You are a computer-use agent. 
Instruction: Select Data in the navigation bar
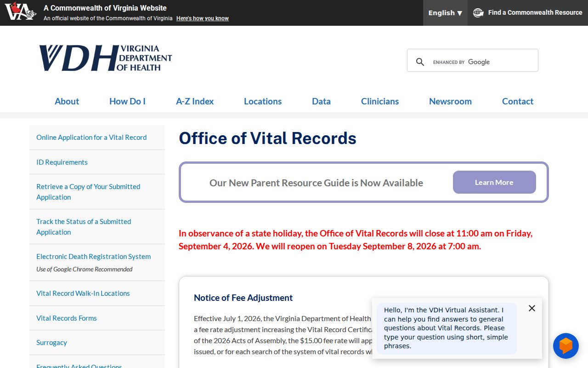(x=321, y=101)
